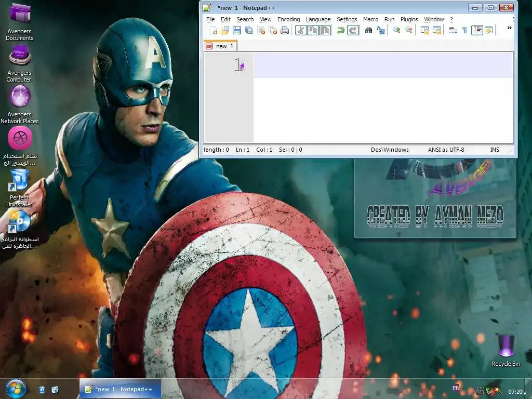
Task: Select Avengers Network Places desktop icon
Action: [20, 104]
